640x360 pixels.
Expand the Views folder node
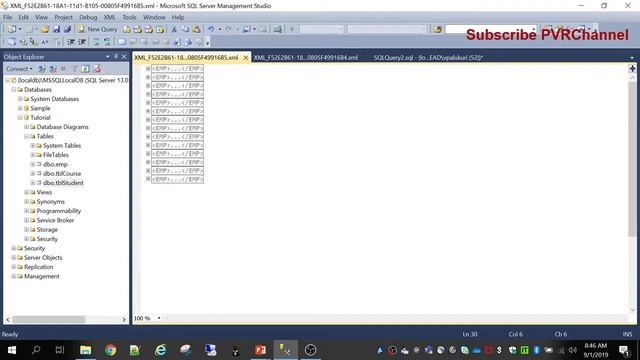(x=26, y=192)
